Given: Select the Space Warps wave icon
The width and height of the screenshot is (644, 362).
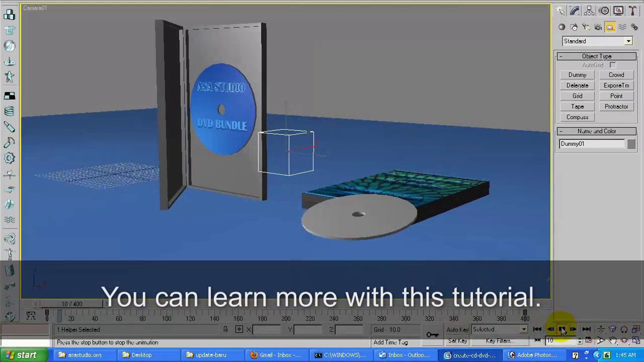Looking at the screenshot, I should pyautogui.click(x=622, y=27).
